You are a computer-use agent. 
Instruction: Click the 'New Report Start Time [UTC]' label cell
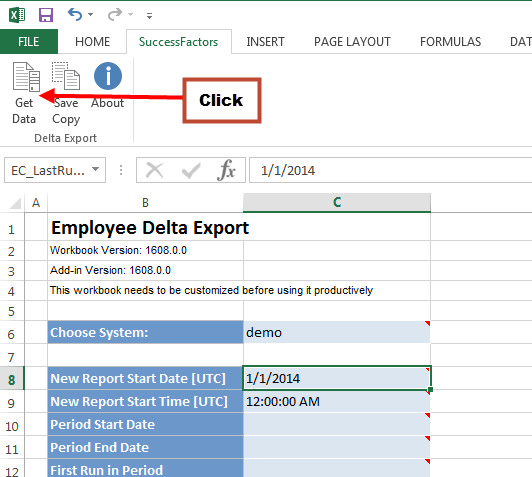(146, 401)
